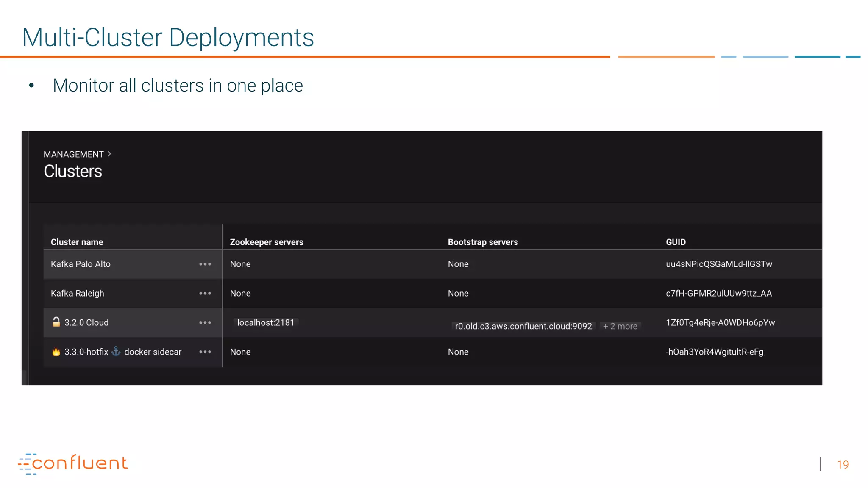
Task: Click the Clusters page heading
Action: (x=73, y=171)
